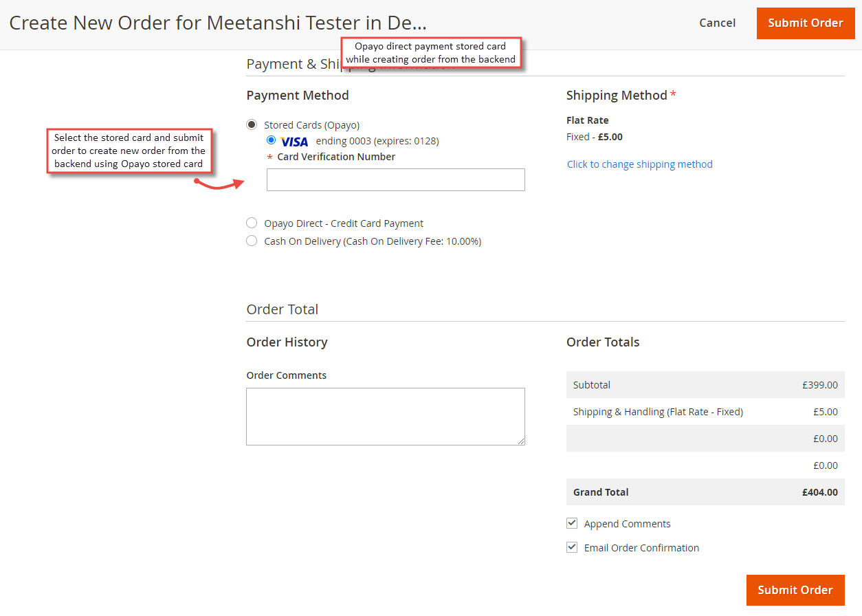
Task: Click the page title Create New Order
Action: pyautogui.click(x=218, y=23)
